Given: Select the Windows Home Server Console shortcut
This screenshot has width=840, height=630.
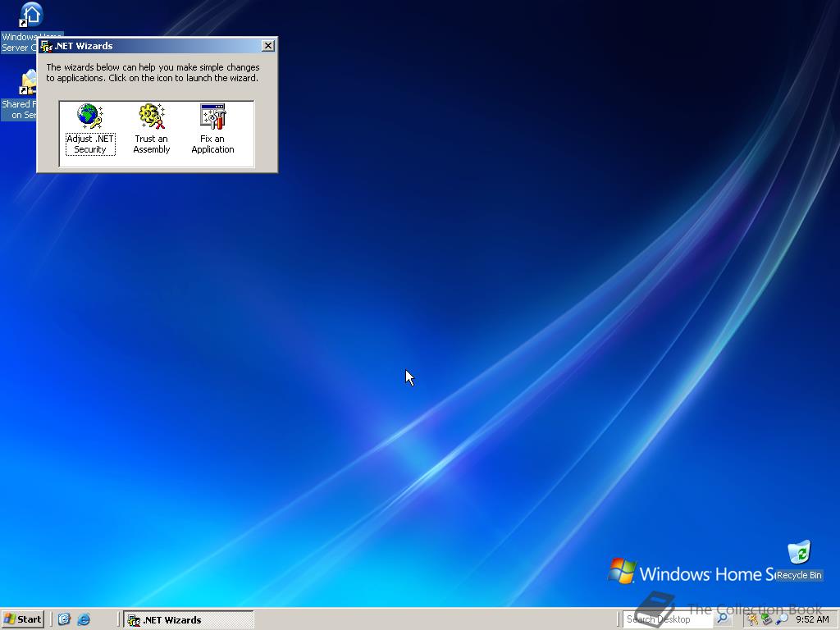Looking at the screenshot, I should tap(31, 27).
